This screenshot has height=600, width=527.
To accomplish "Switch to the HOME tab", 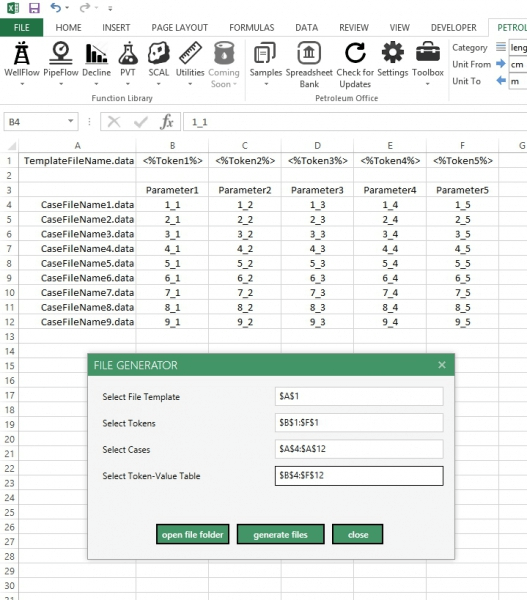I will pos(69,28).
